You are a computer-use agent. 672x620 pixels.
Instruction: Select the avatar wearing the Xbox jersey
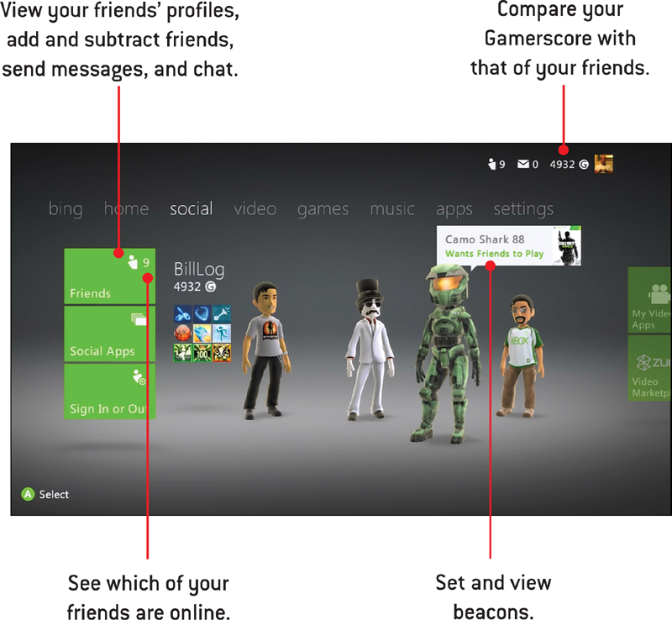pyautogui.click(x=521, y=356)
